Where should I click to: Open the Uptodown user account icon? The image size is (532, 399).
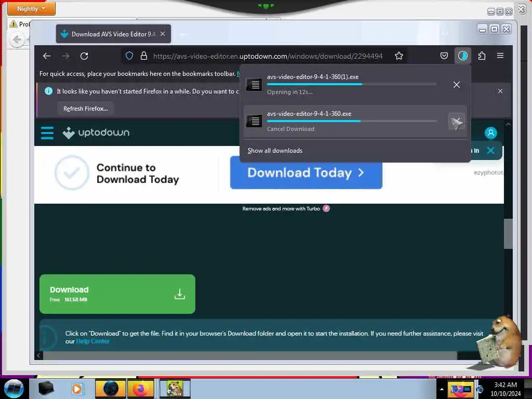(x=490, y=133)
